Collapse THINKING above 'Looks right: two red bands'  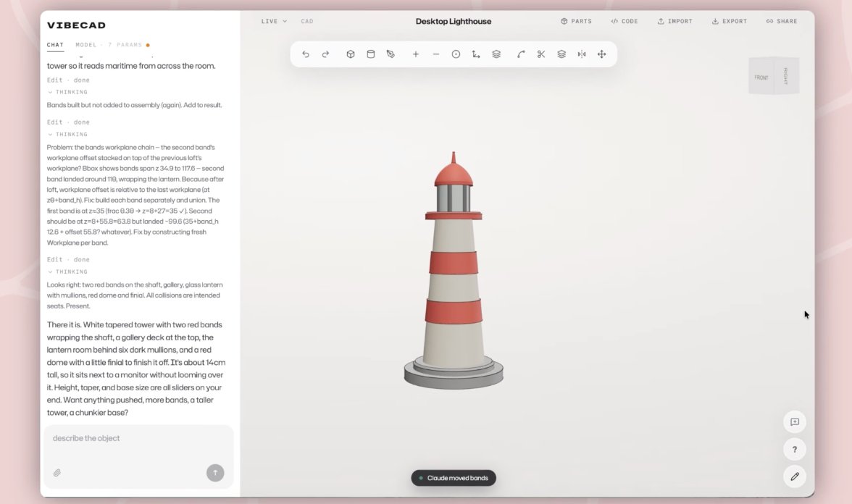point(68,272)
